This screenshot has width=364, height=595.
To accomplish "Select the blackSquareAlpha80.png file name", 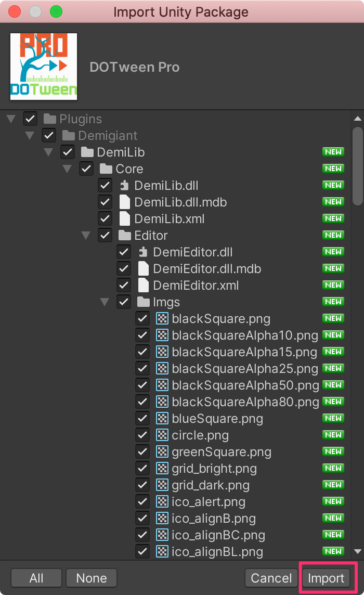I will 245,402.
